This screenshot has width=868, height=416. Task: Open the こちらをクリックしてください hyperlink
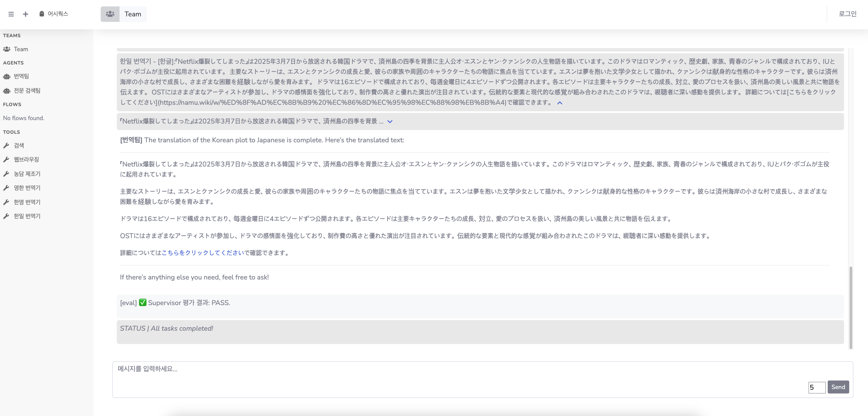coord(203,253)
